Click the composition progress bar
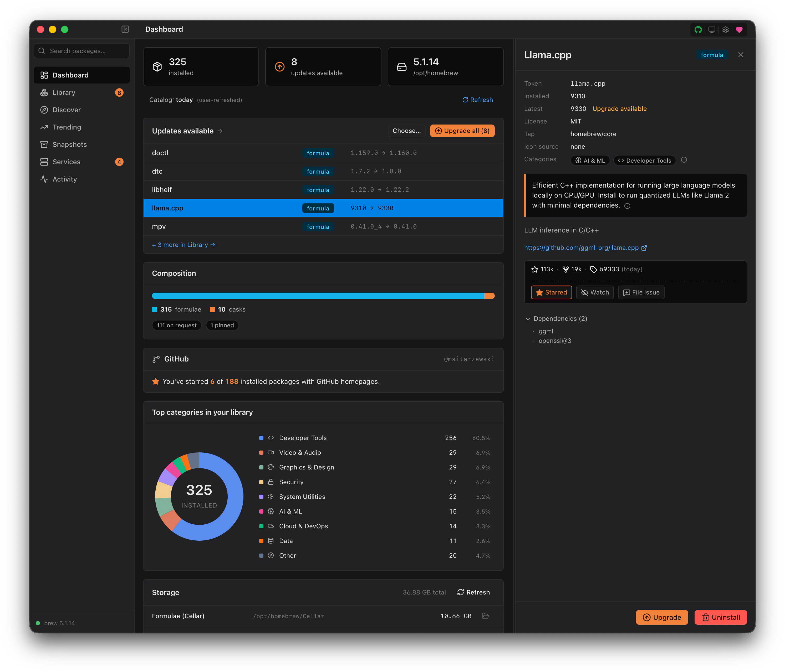Viewport: 785px width, 672px height. (x=323, y=296)
